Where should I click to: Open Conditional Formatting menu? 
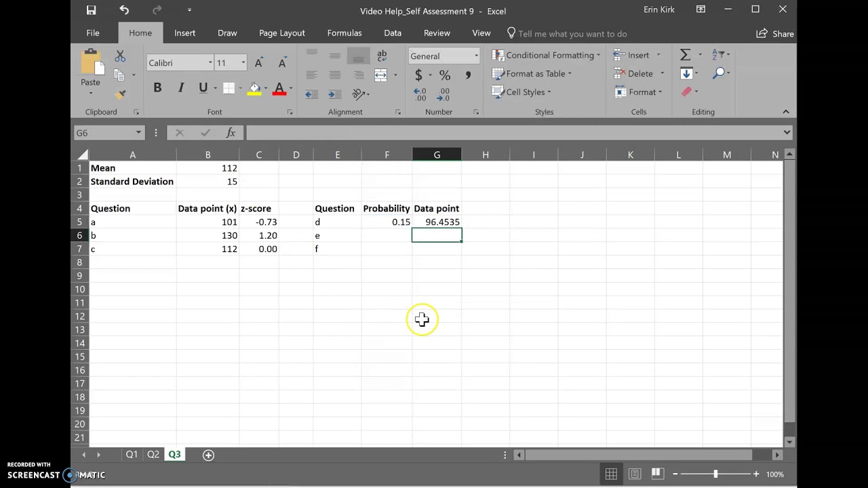click(x=546, y=55)
